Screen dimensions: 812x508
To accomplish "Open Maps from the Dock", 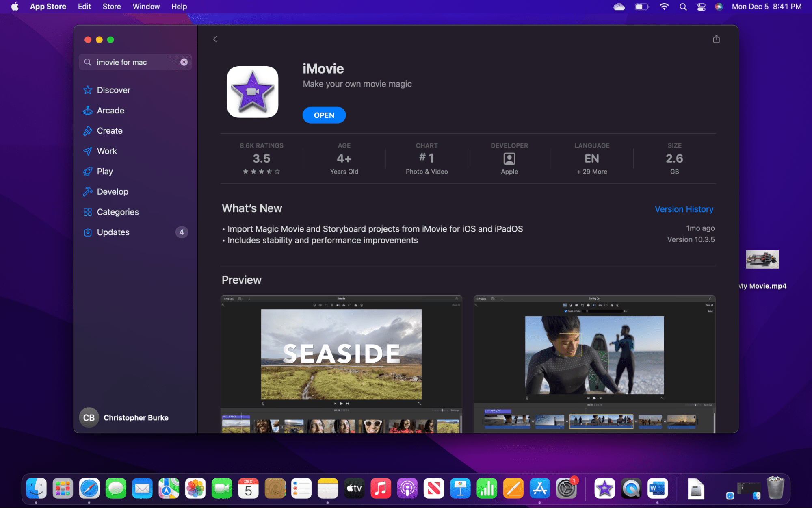I will 169,488.
